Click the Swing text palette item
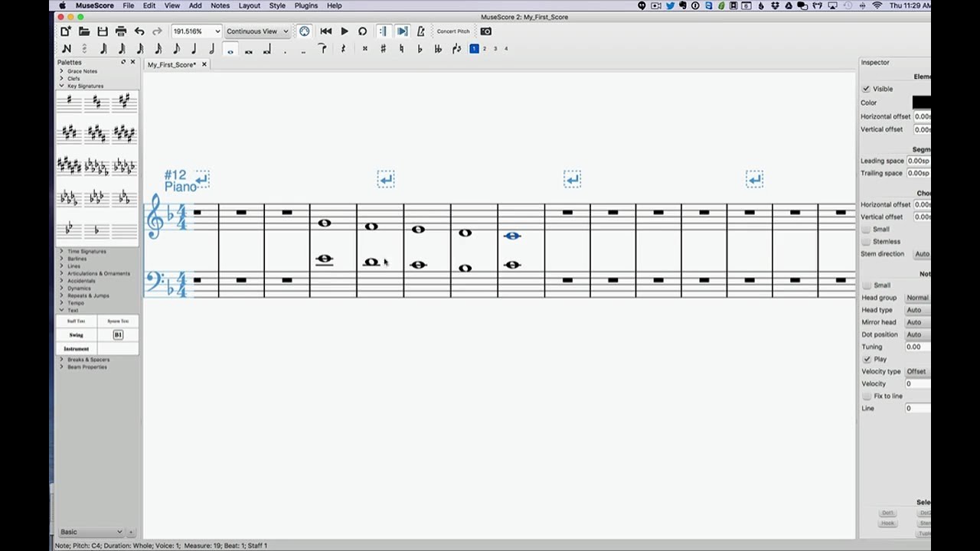Viewport: 980px width, 551px height. (77, 335)
